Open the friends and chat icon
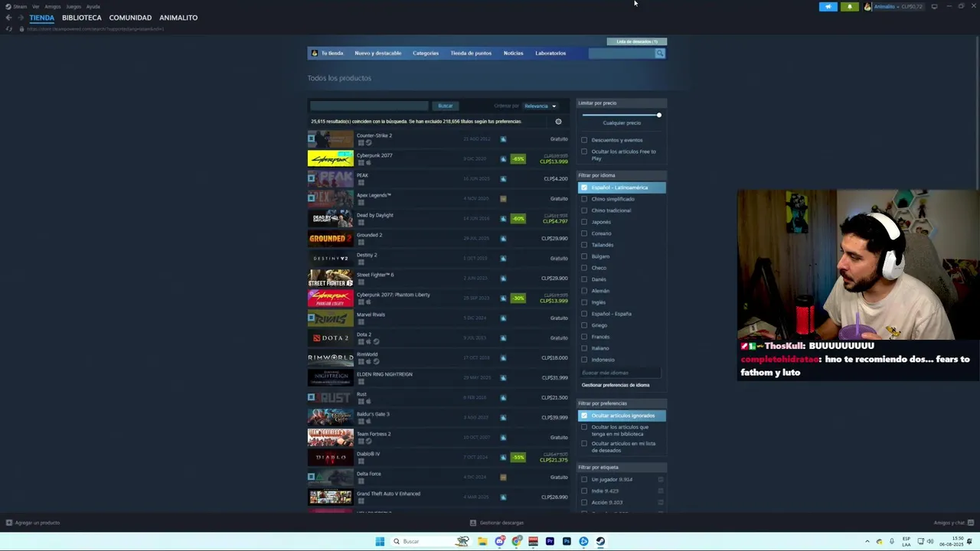 pos(970,523)
